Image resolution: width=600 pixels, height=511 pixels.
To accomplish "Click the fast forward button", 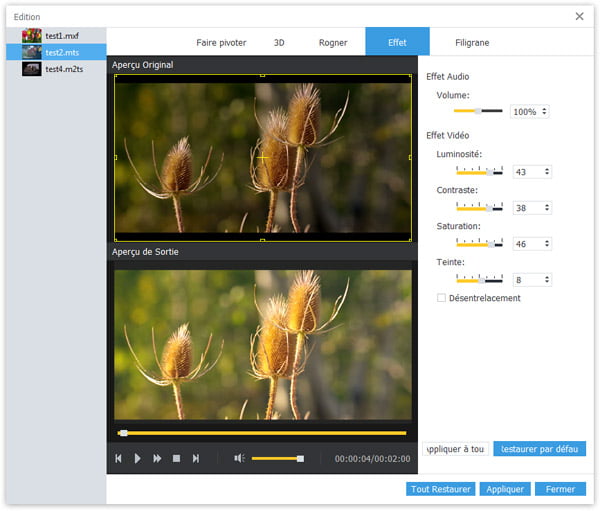I will point(157,458).
